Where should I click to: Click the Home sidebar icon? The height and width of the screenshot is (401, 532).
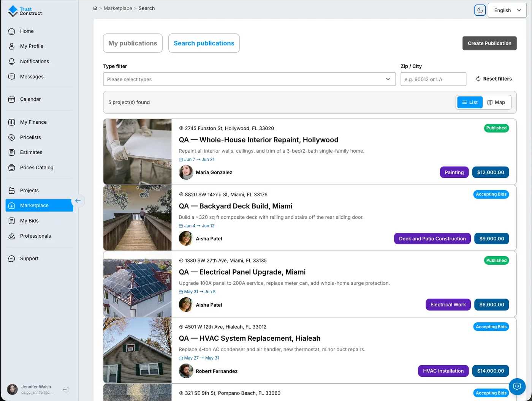(12, 31)
